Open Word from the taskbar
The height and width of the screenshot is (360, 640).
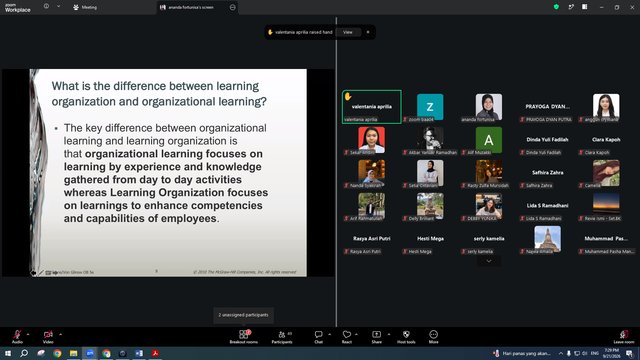[x=139, y=353]
